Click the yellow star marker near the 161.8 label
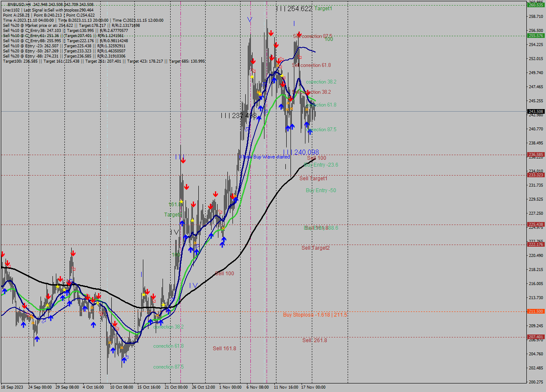The image size is (546, 392). pyautogui.click(x=181, y=202)
